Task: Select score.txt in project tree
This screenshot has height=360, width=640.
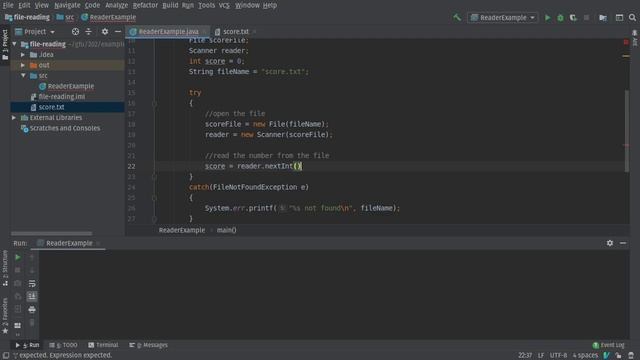Action: click(51, 107)
